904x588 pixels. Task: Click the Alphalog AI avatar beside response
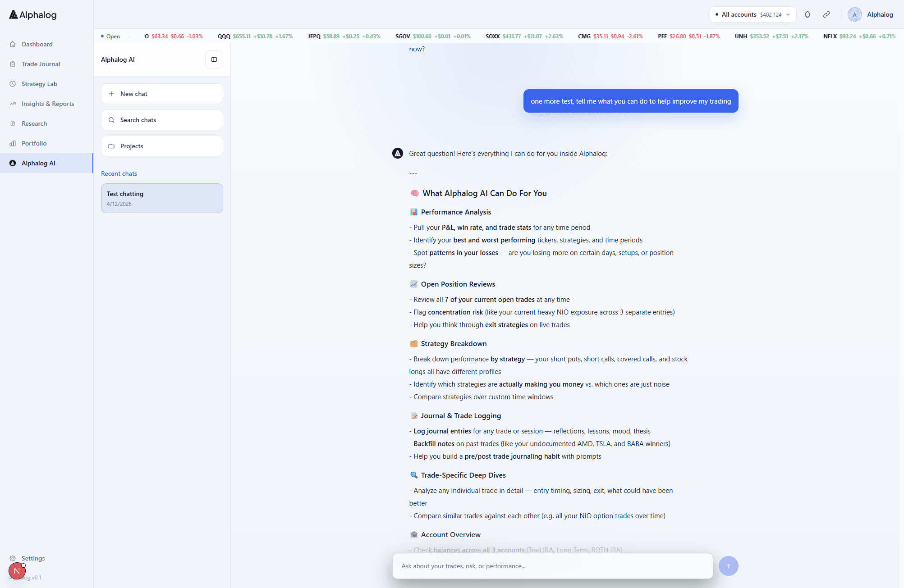pyautogui.click(x=398, y=154)
